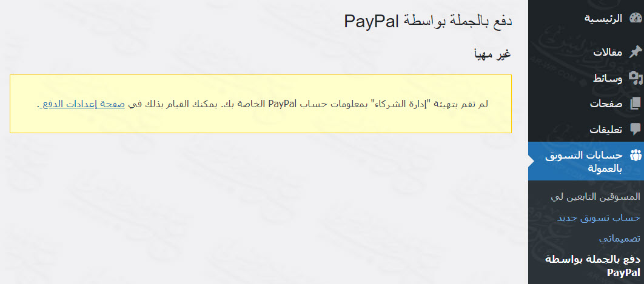Go to the وسائط menu item
The height and width of the screenshot is (284, 644).
tap(608, 78)
